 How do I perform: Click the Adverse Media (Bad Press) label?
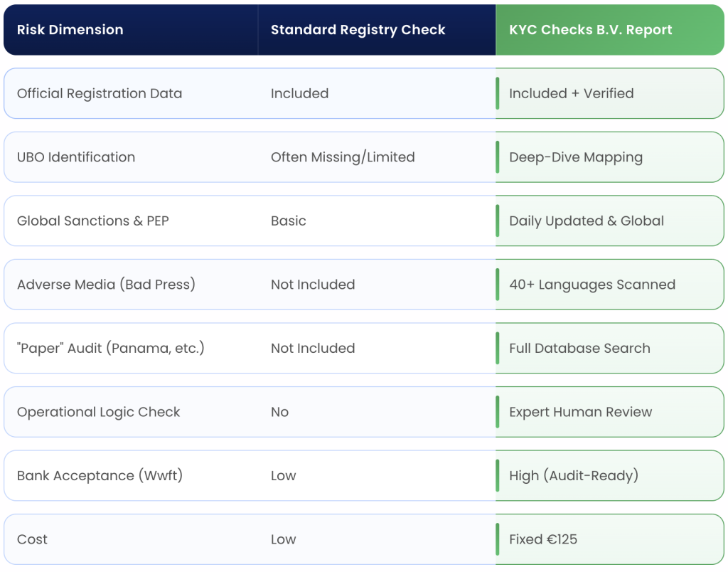coord(106,285)
